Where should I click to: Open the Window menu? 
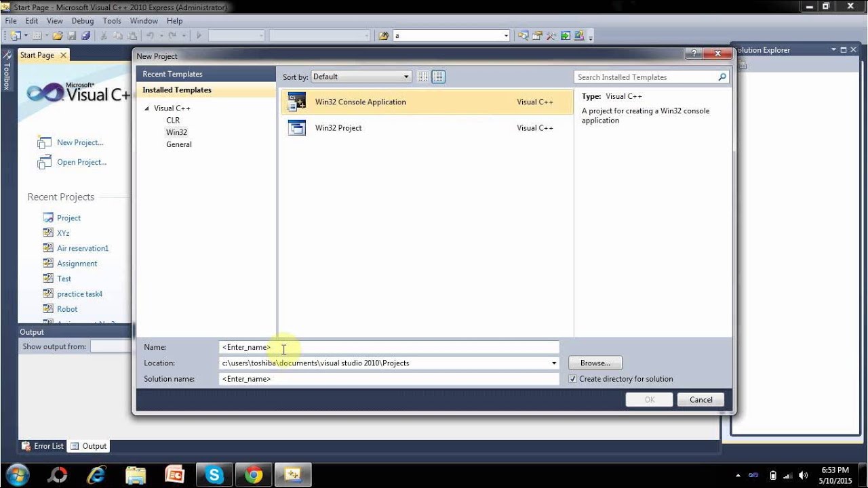[144, 21]
